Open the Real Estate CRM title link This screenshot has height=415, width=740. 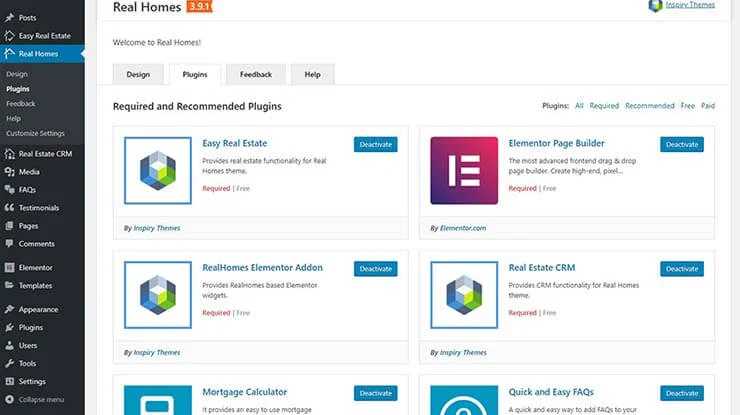pos(542,268)
